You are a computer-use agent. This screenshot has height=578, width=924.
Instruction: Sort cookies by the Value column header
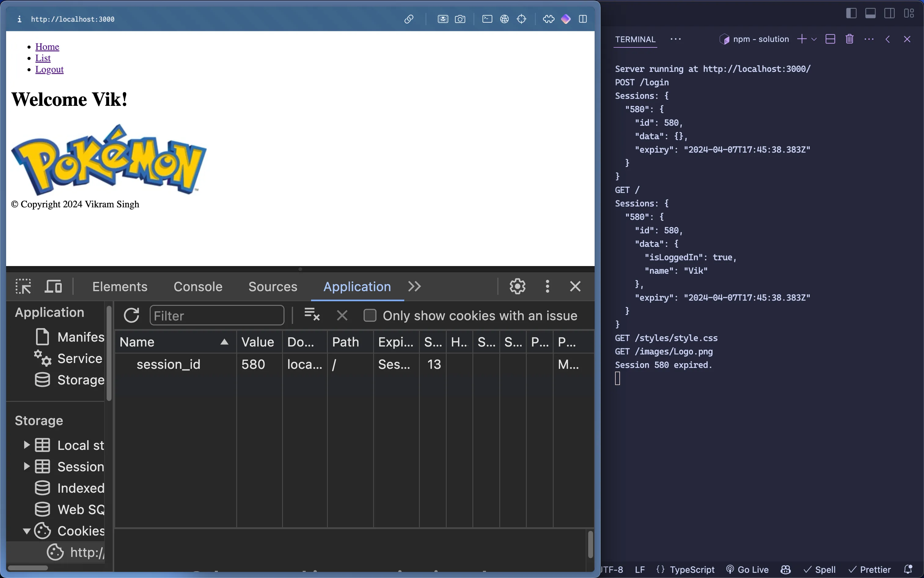260,342
